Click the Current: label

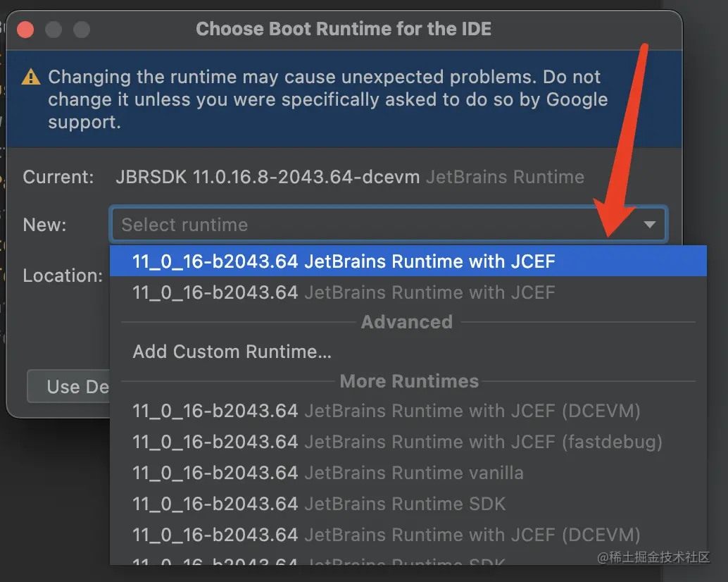(x=58, y=177)
